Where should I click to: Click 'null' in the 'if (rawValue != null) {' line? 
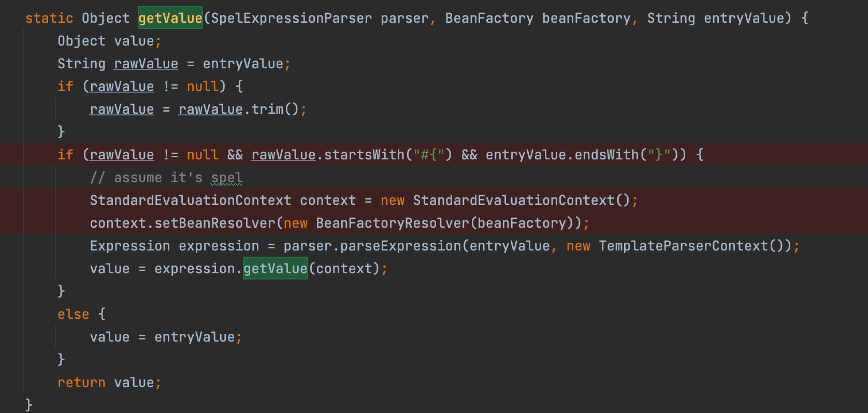[x=202, y=86]
